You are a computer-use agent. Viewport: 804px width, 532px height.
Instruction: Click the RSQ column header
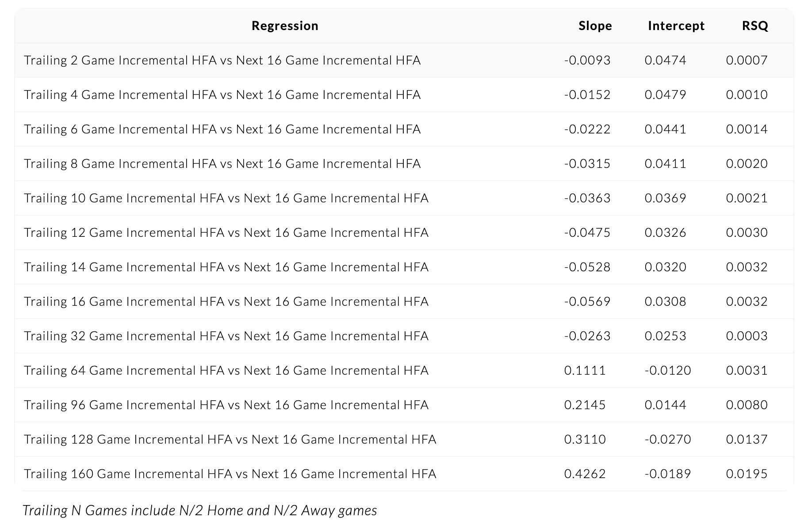[755, 26]
